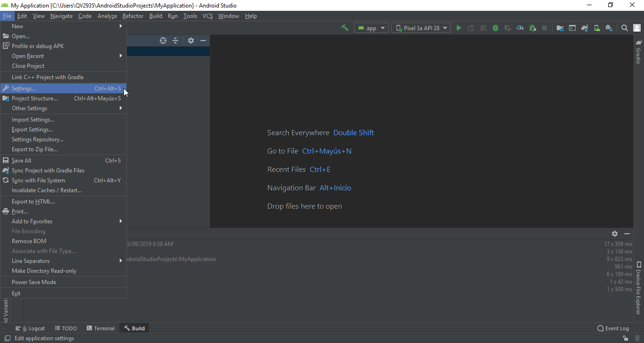The width and height of the screenshot is (644, 343).
Task: Open AVD Manager from the toolbar
Action: coord(597,28)
